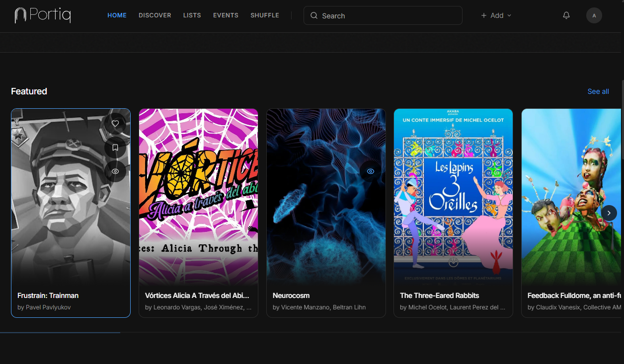Click the plus icon beside Add

(x=483, y=15)
